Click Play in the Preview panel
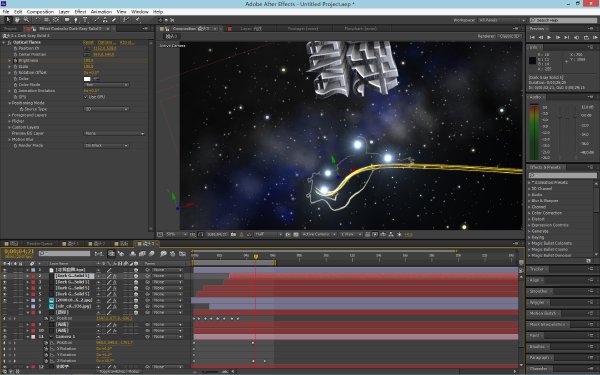This screenshot has width=600, height=375. pyautogui.click(x=549, y=38)
